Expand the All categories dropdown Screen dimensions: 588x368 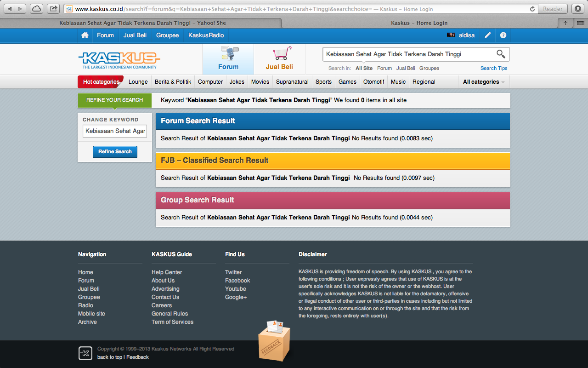pos(484,82)
